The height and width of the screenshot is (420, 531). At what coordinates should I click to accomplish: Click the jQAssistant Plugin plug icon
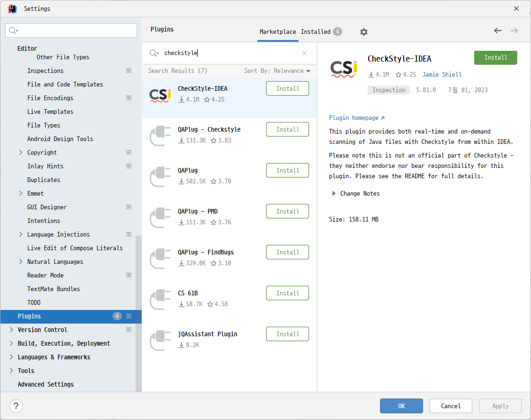point(160,341)
